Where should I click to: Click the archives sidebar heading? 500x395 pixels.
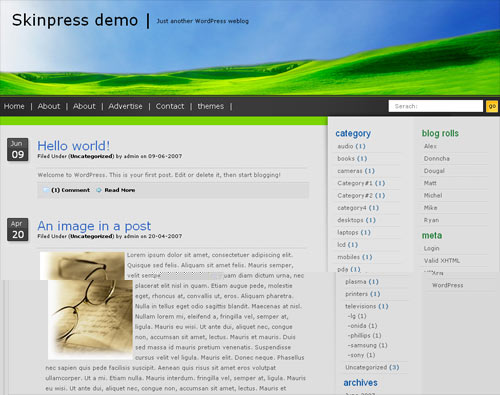(360, 383)
